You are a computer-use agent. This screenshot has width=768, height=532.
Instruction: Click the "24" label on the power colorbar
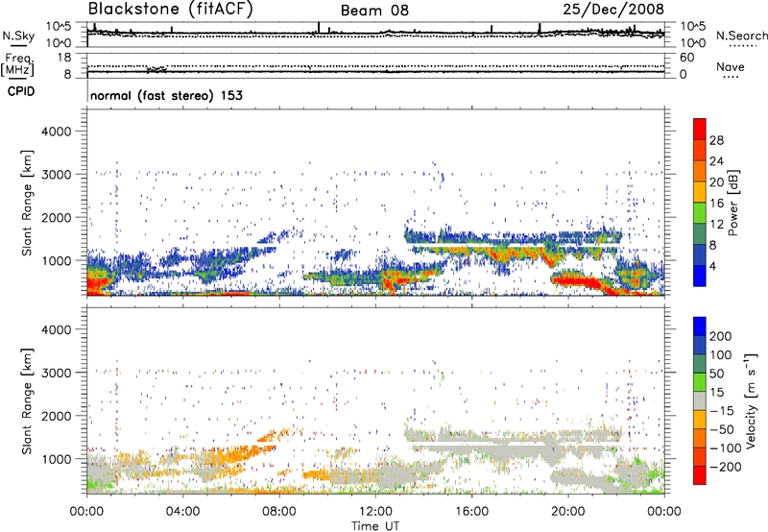click(716, 161)
